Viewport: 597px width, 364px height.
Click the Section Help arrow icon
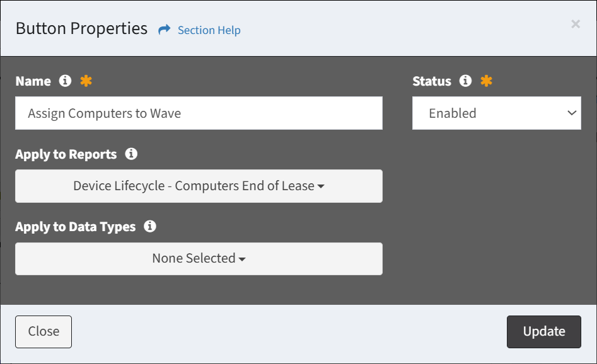pos(164,30)
